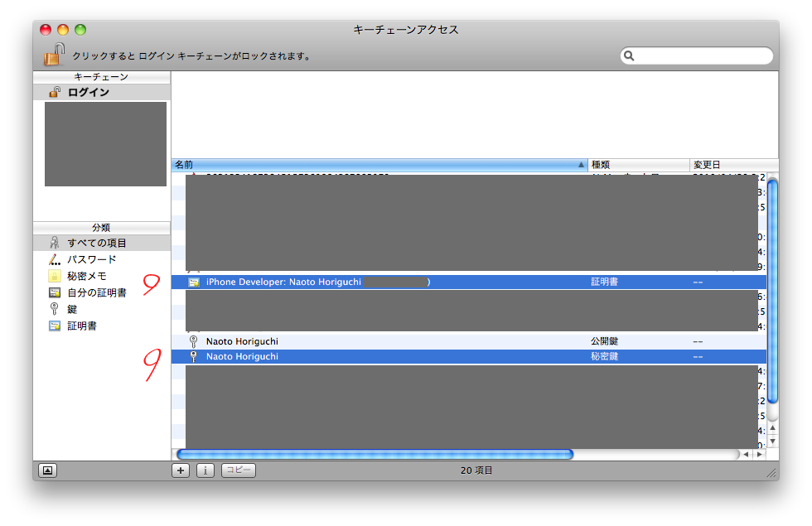Minimize the window with yellow button
The height and width of the screenshot is (526, 812).
[x=63, y=30]
